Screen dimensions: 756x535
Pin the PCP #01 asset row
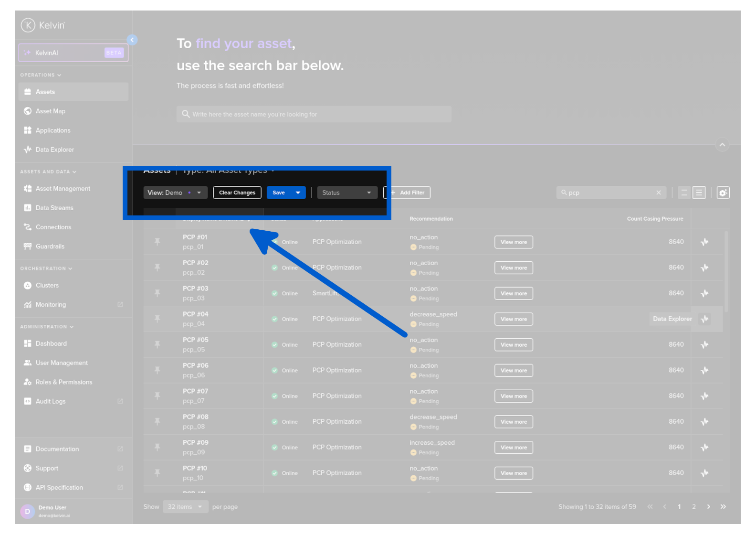157,242
